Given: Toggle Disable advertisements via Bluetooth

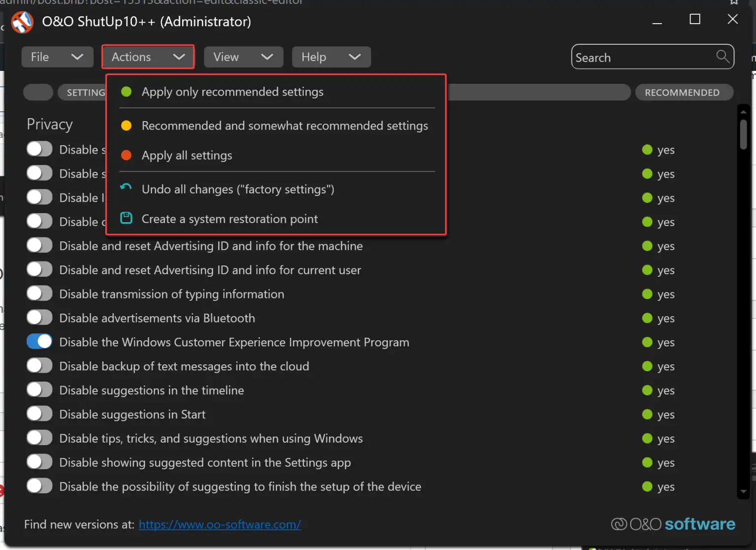Looking at the screenshot, I should [x=39, y=318].
